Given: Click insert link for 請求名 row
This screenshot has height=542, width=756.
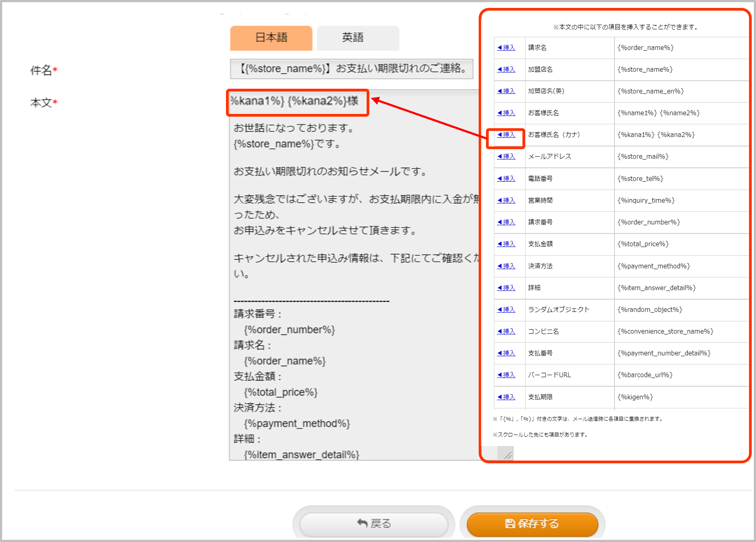Looking at the screenshot, I should (x=506, y=48).
